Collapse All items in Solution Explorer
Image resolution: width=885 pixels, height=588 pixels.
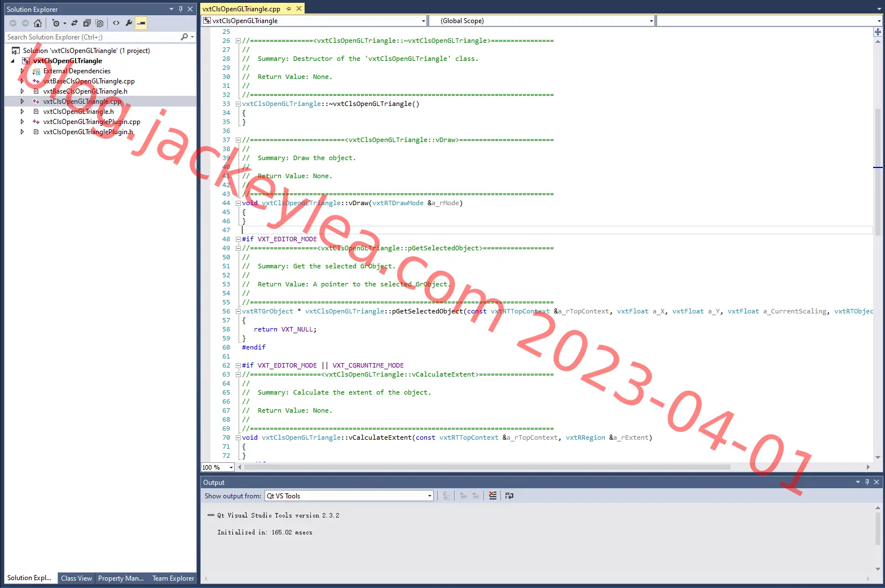87,23
